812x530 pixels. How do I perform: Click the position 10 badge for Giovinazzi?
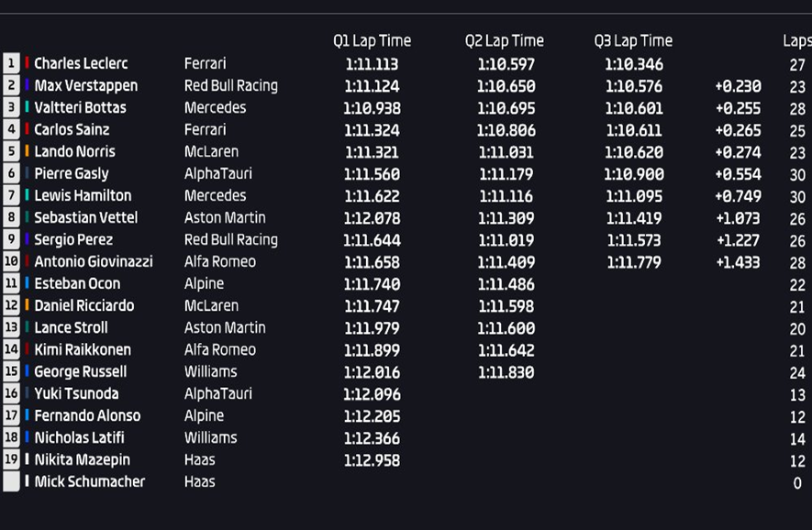[x=11, y=261]
